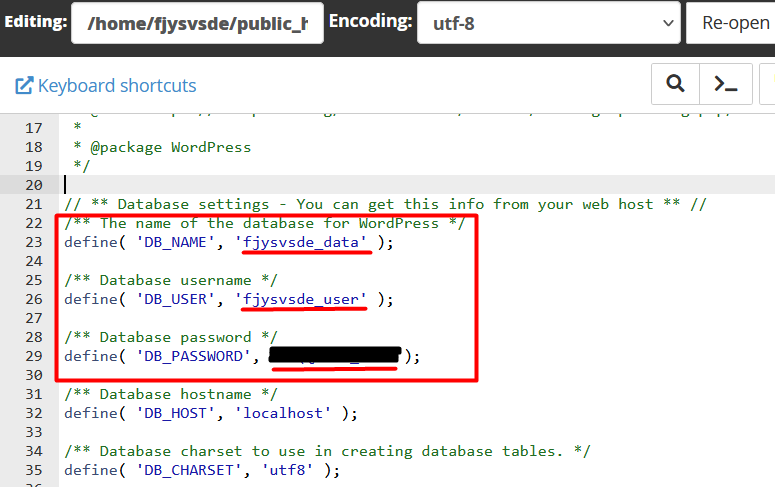Click the 'fjysvsde_data' database name value
Image resolution: width=775 pixels, height=487 pixels.
[x=301, y=242]
